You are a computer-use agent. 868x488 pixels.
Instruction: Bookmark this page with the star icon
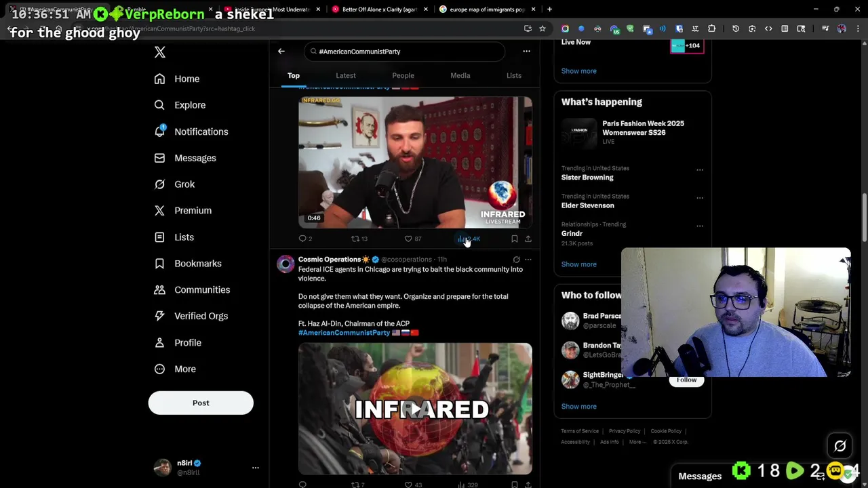542,28
